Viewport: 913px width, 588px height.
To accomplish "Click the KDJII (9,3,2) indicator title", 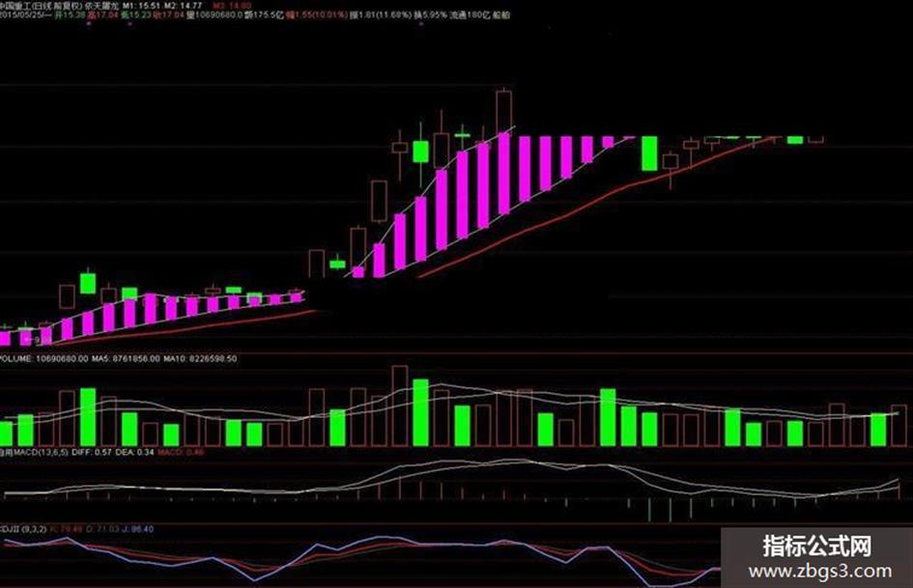I will click(x=23, y=529).
